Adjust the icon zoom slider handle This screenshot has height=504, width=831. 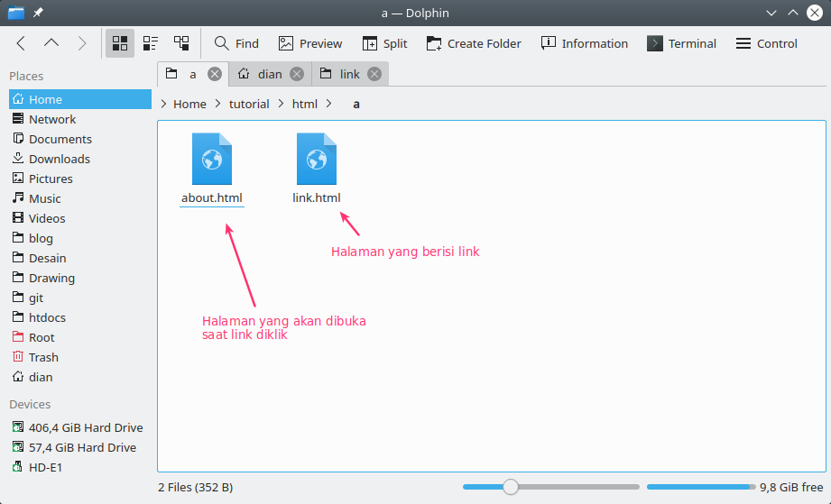click(511, 487)
